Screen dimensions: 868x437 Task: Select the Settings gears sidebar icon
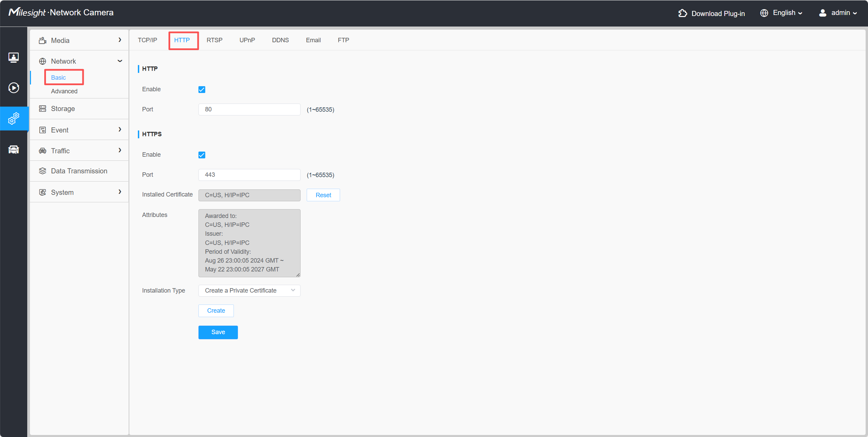(x=14, y=119)
